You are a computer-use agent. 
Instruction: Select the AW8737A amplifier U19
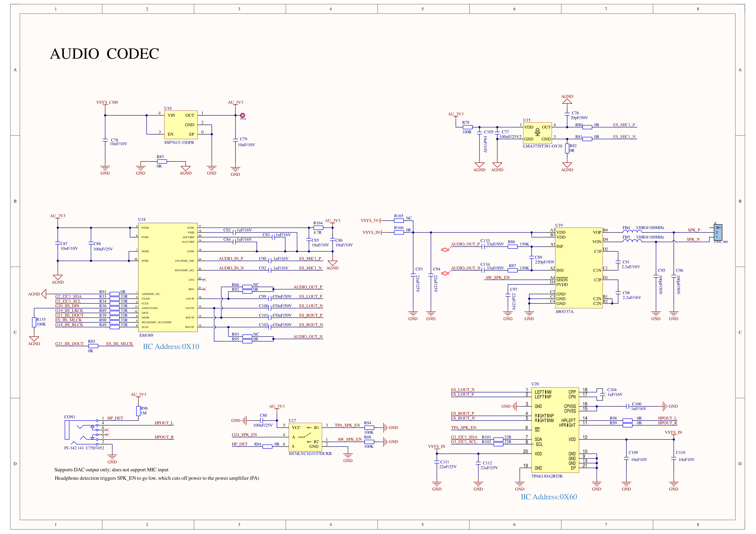click(x=579, y=268)
